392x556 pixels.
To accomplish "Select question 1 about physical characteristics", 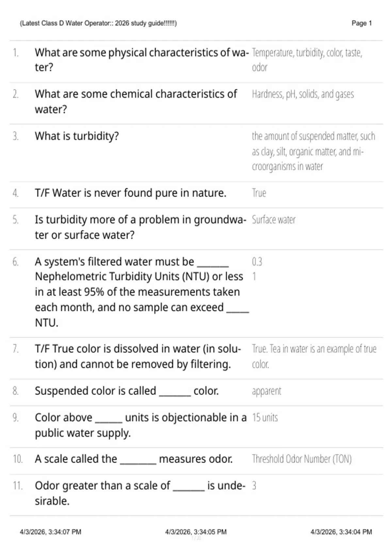I will [x=142, y=60].
